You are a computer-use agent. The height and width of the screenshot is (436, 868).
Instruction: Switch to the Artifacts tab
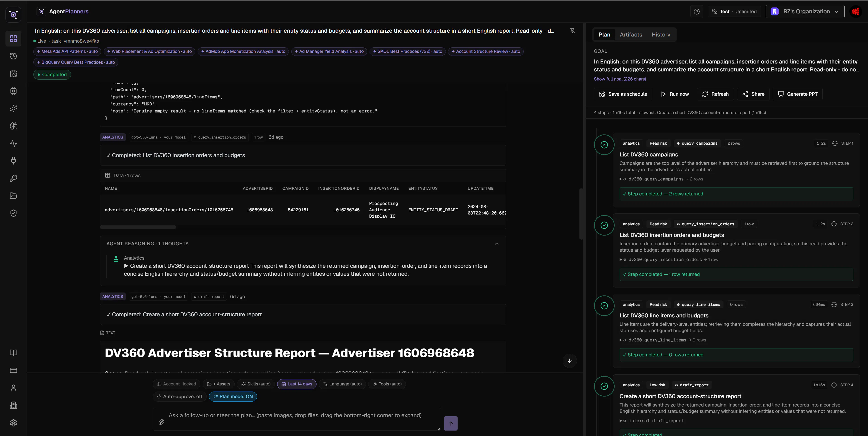pyautogui.click(x=631, y=35)
